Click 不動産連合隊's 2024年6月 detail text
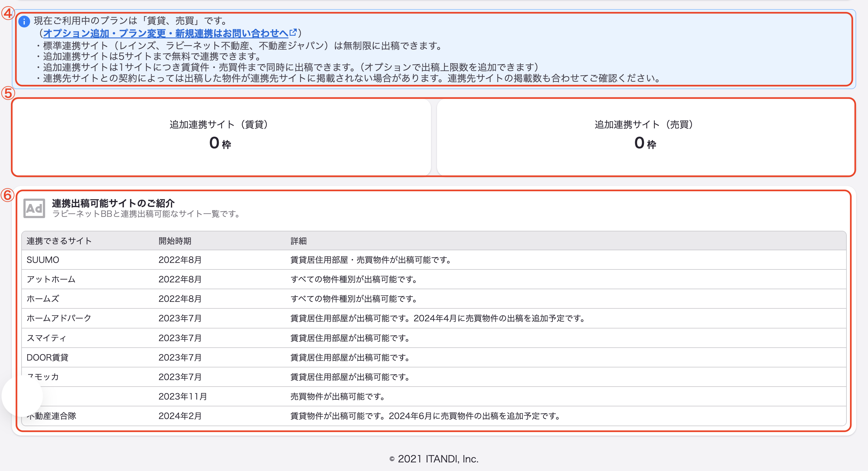The image size is (868, 471). [x=425, y=416]
